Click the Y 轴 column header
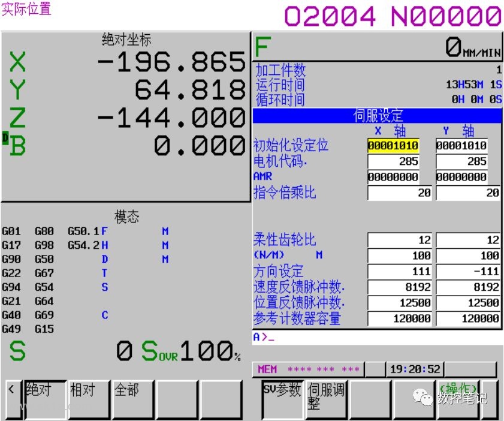 click(458, 131)
